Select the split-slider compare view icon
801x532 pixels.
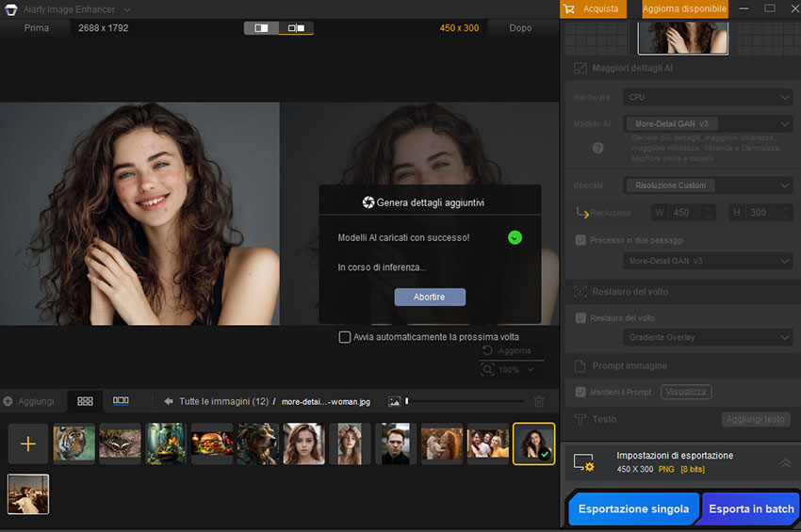[x=262, y=28]
